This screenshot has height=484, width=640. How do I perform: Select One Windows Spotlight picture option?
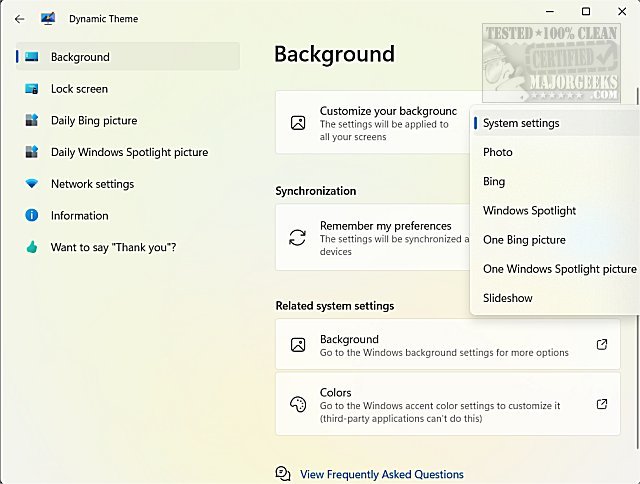click(559, 269)
